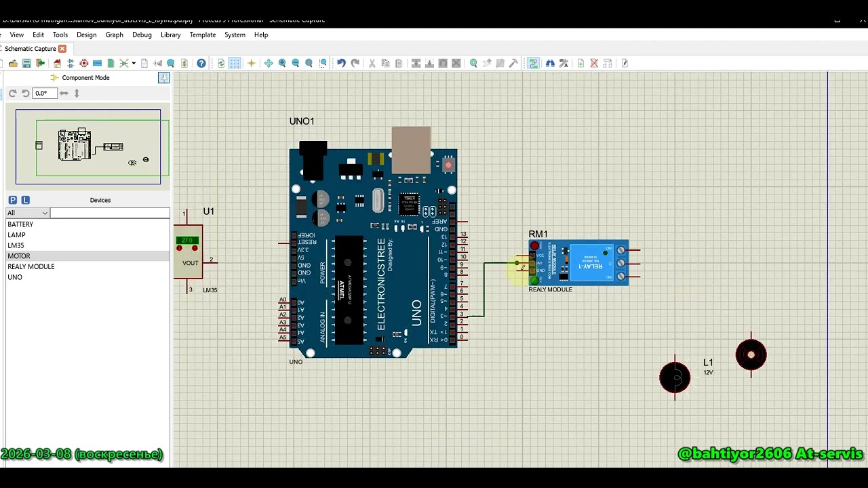Click the Paste from clipboard icon
The image size is (868, 488).
399,63
